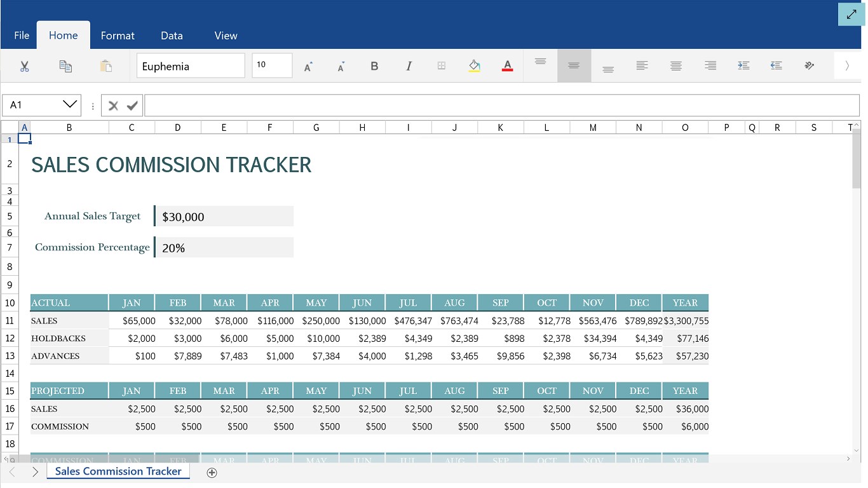Screen dimensions: 868x488
Task: Click the increase indent icon
Action: coord(743,65)
